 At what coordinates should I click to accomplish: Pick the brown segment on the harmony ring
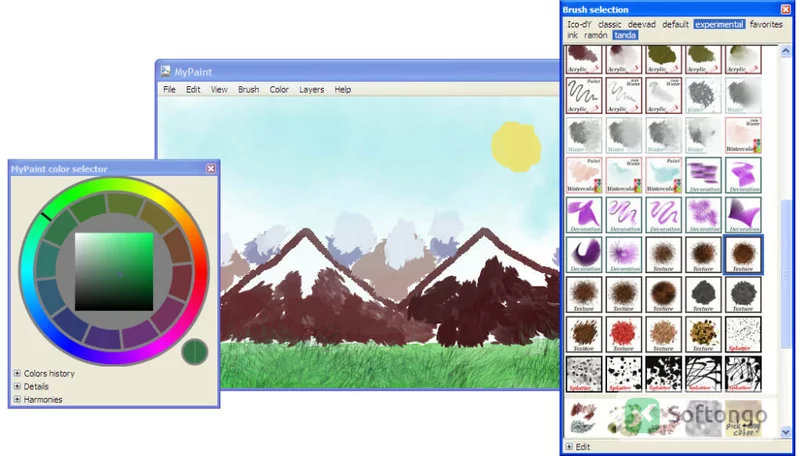pyautogui.click(x=179, y=245)
